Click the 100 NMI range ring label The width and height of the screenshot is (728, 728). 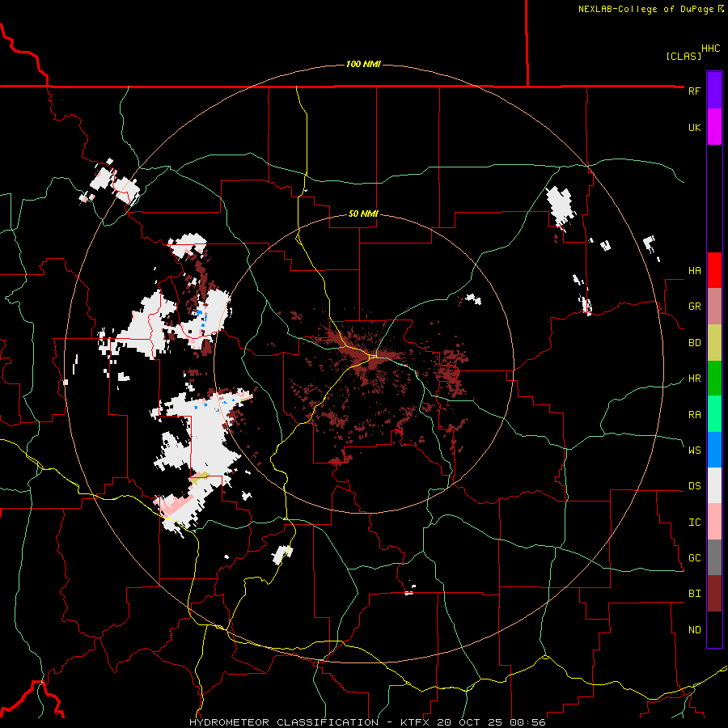click(363, 64)
